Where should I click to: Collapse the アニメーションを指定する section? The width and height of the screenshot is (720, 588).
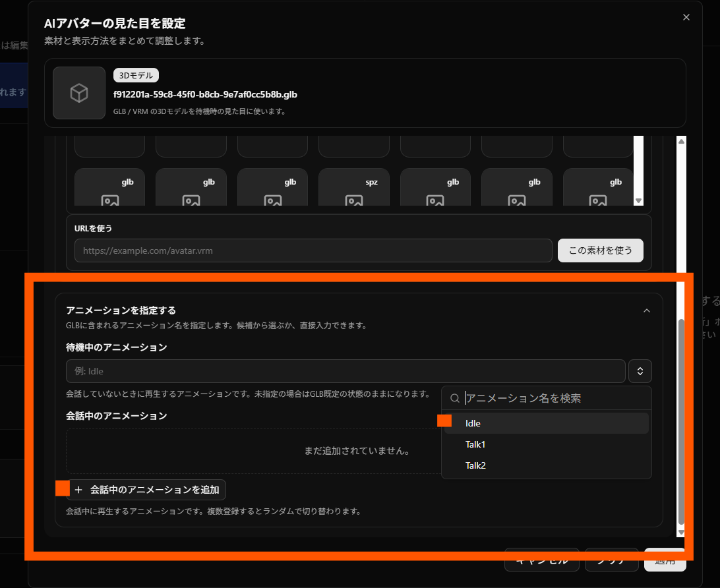click(647, 310)
